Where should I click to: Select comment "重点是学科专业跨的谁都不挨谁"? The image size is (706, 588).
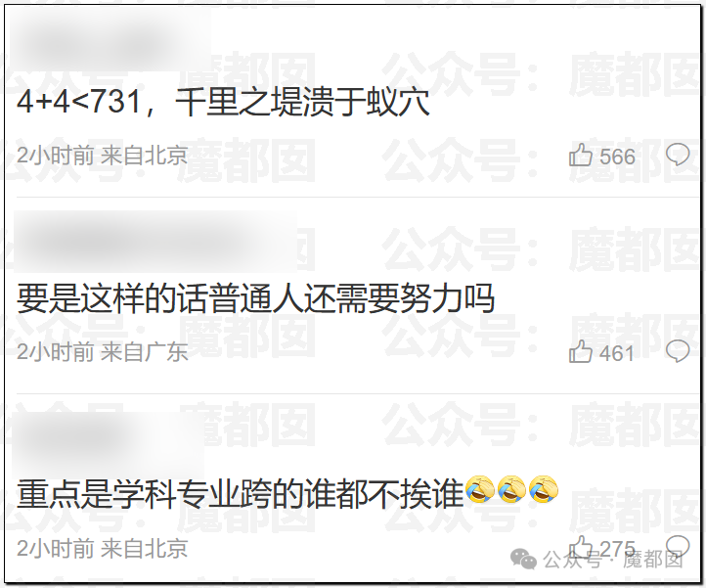pos(241,494)
